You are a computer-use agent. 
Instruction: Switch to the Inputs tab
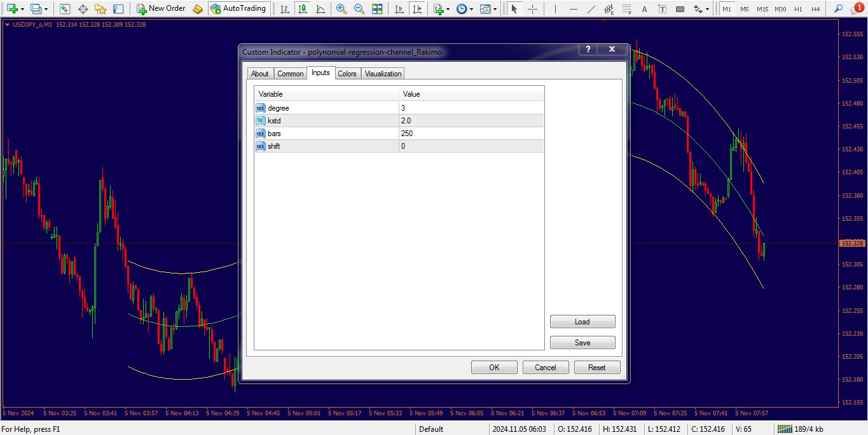point(320,72)
